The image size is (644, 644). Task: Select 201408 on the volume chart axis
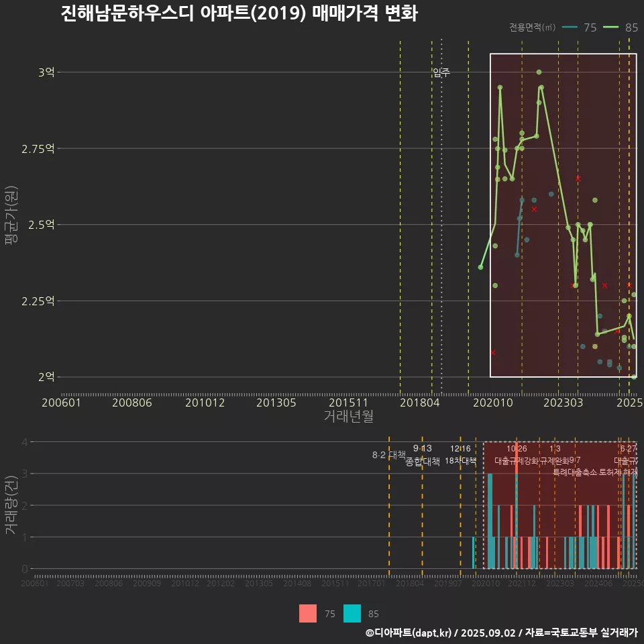tap(297, 583)
